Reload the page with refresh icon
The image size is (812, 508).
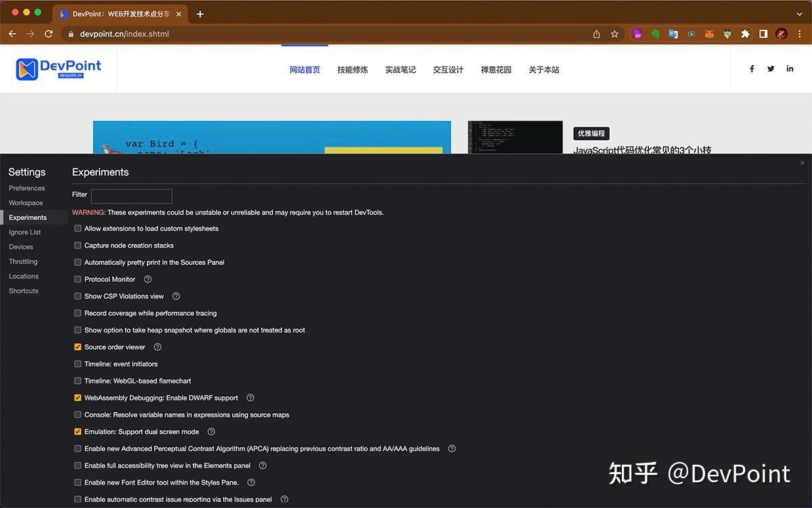[47, 34]
